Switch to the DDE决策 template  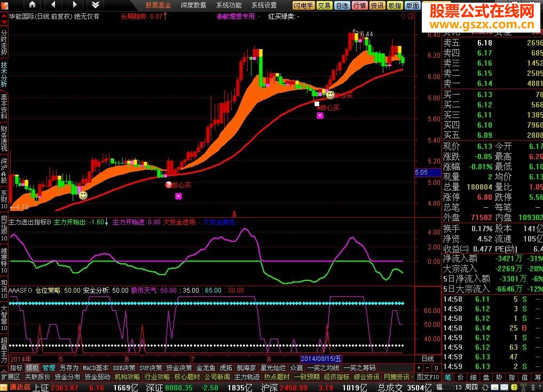point(124,368)
